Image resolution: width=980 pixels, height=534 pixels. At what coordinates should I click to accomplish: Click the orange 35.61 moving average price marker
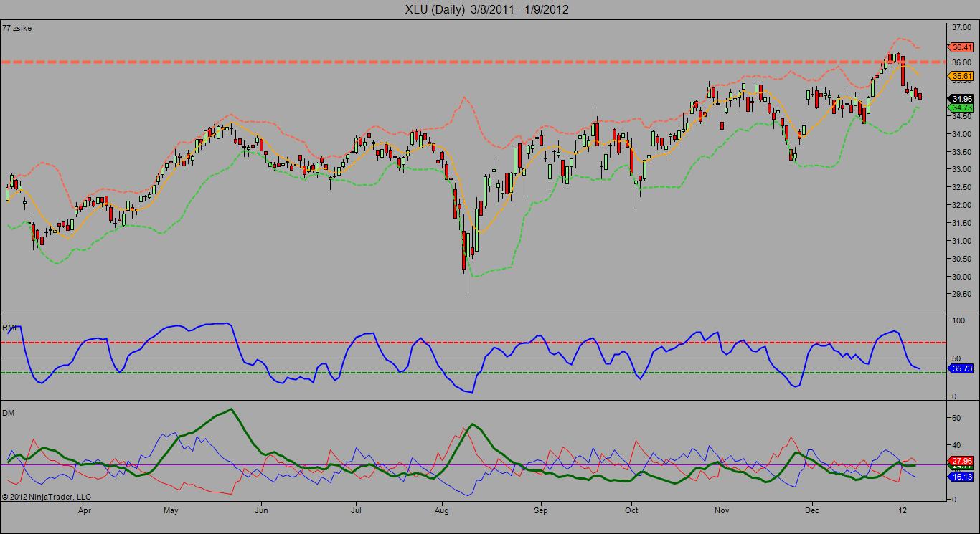click(x=962, y=76)
